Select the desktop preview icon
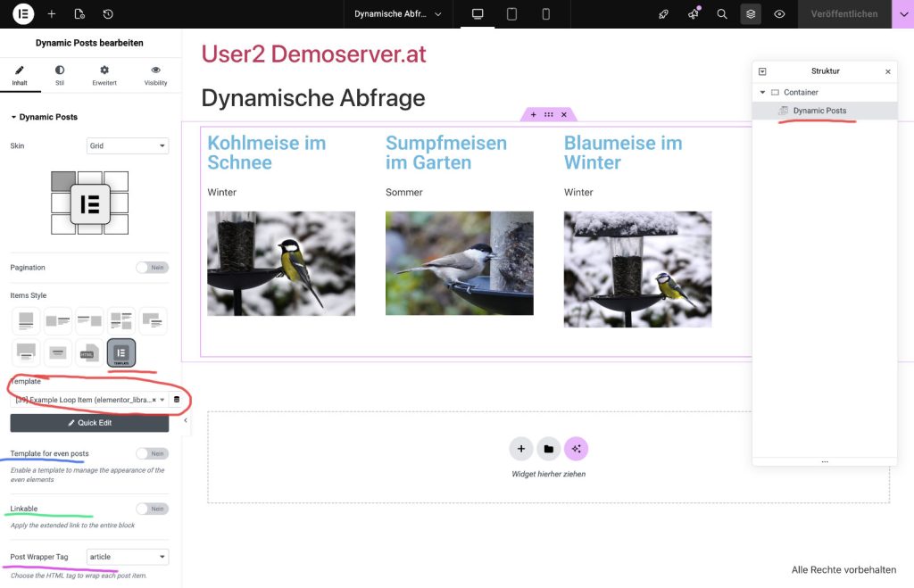This screenshot has height=588, width=914. [478, 13]
